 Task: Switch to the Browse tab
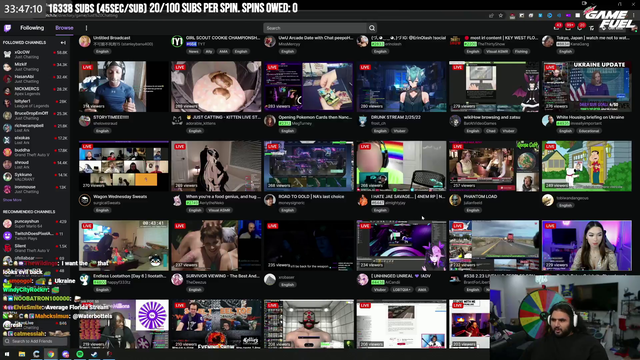coord(64,28)
